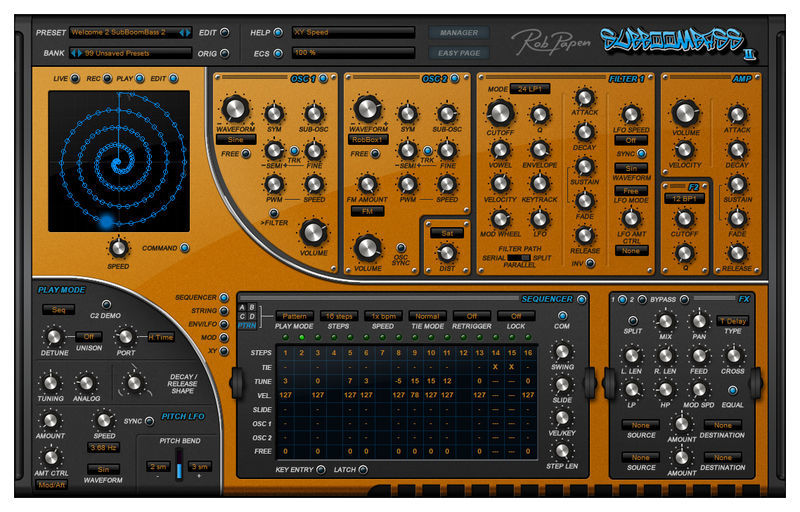
Task: Toggle the OSC 2 power LED
Action: 455,79
